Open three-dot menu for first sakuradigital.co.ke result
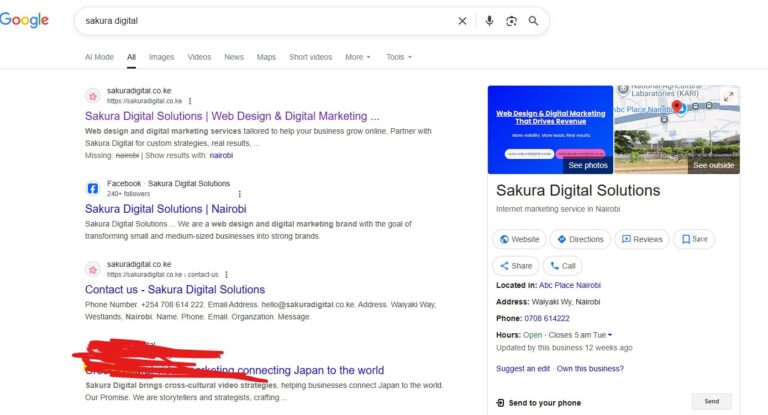The image size is (768, 415). pyautogui.click(x=190, y=101)
